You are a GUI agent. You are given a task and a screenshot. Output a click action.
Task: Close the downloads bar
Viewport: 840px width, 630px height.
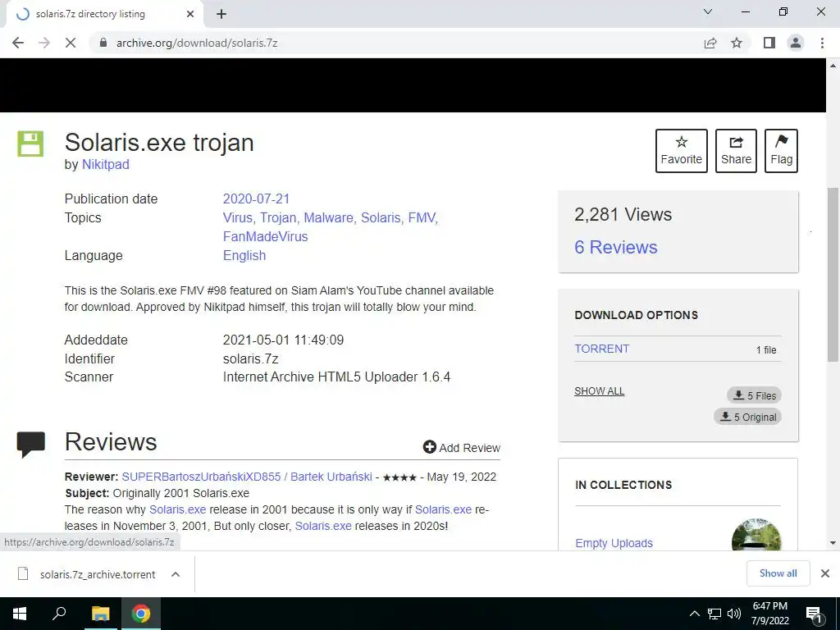(x=825, y=573)
